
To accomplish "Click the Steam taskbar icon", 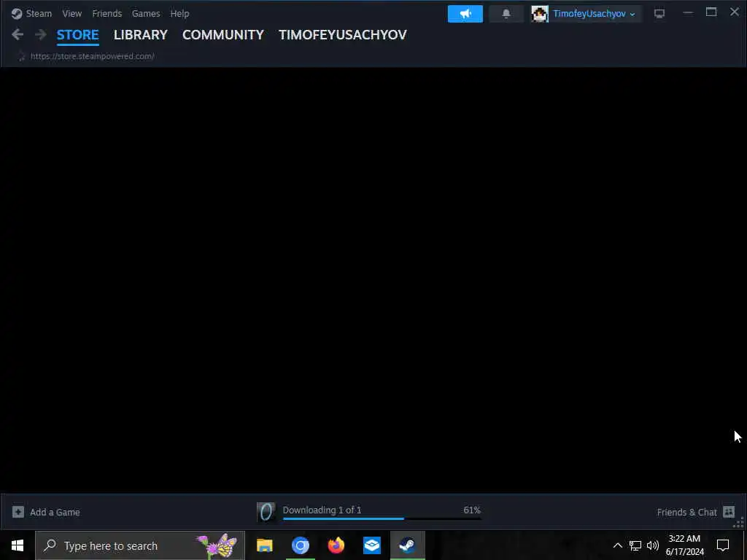I will coord(408,545).
